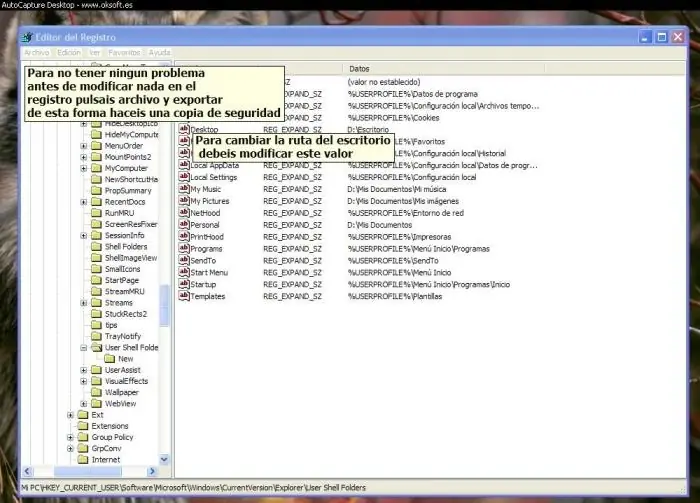Click the Shell Folders folder icon
Screen dimensions: 700x503
click(x=96, y=246)
